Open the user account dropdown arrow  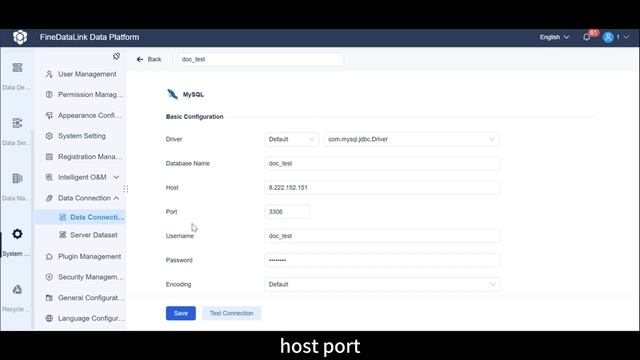[626, 37]
